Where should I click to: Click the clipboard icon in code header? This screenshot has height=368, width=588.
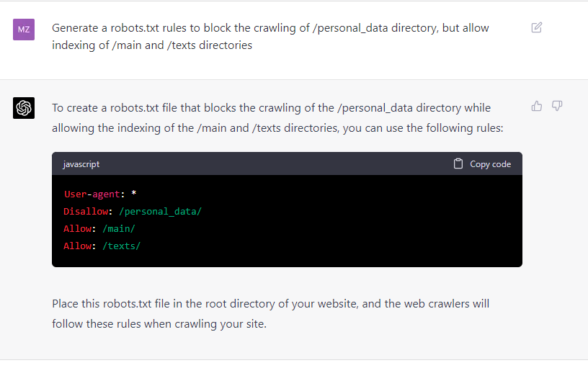coord(458,163)
